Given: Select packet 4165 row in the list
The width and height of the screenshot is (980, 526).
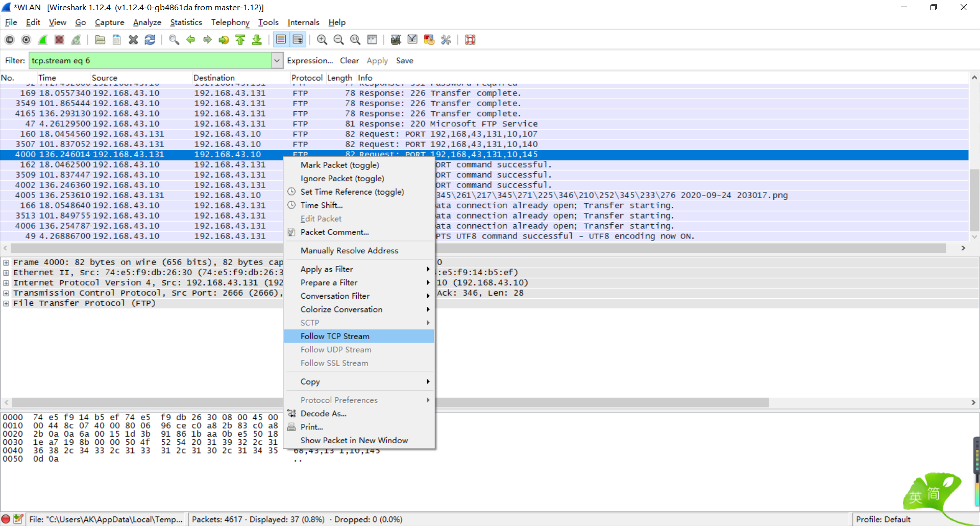Looking at the screenshot, I should [484, 113].
